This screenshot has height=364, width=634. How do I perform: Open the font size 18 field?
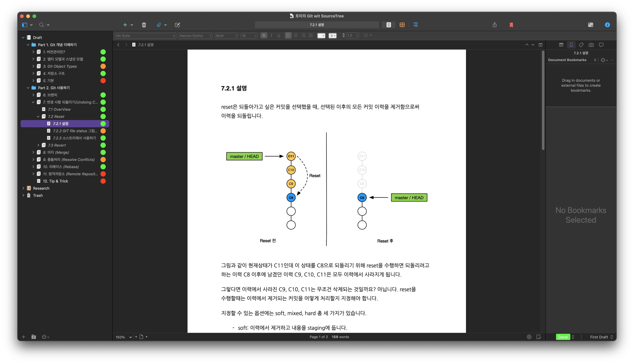coord(249,36)
